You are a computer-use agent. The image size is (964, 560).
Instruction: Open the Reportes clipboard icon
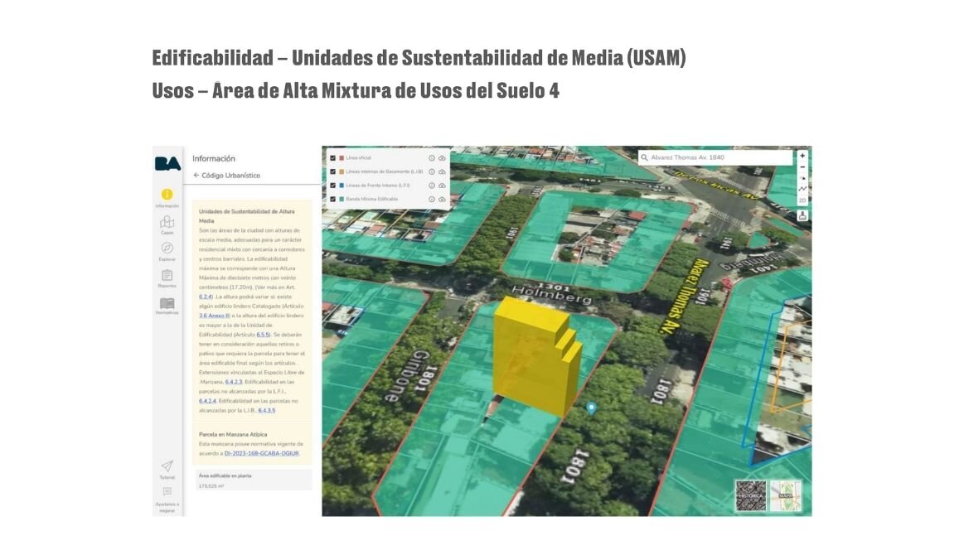point(167,275)
